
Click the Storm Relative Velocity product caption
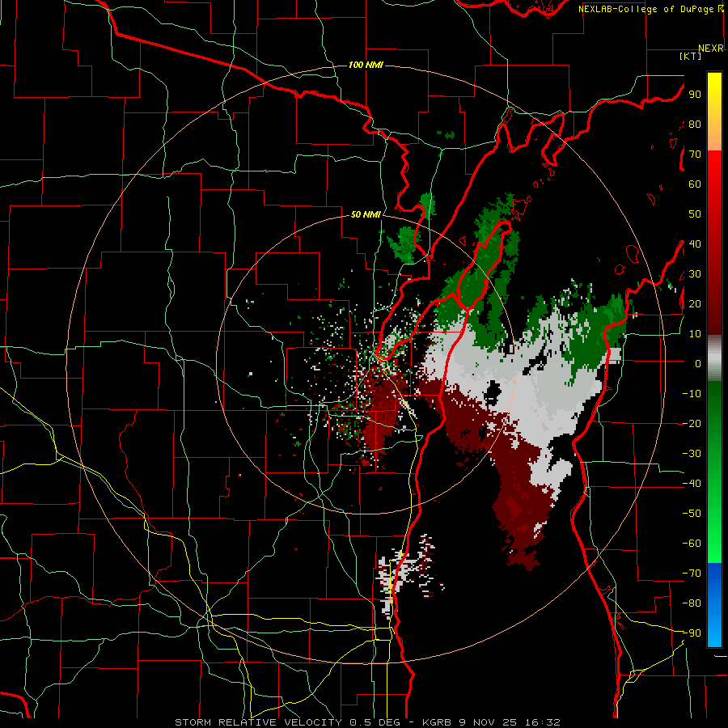coord(258,722)
